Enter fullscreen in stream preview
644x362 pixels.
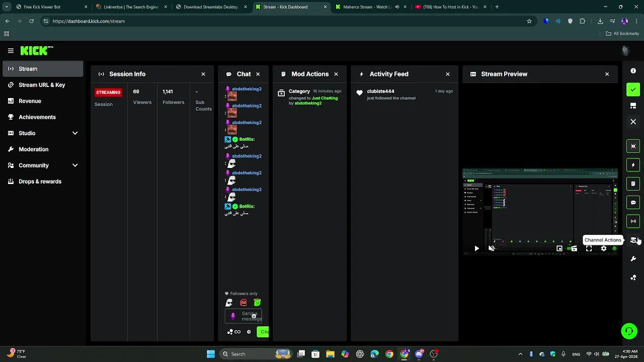click(589, 248)
